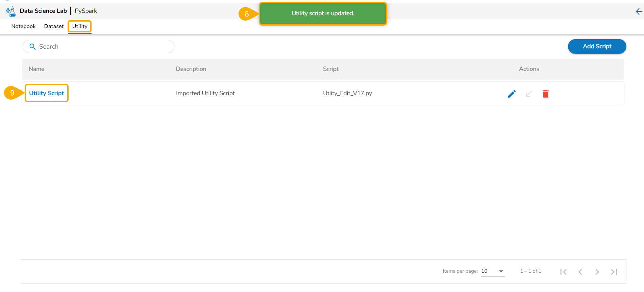Click the 1 – 1 of 1 range label
The width and height of the screenshot is (644, 292).
coord(531,271)
